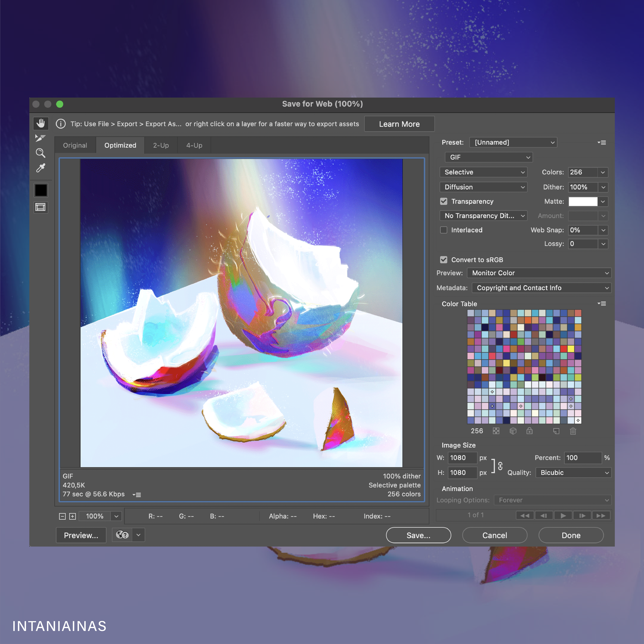Open the GIF file format dropdown
Image resolution: width=644 pixels, height=644 pixels.
point(489,157)
